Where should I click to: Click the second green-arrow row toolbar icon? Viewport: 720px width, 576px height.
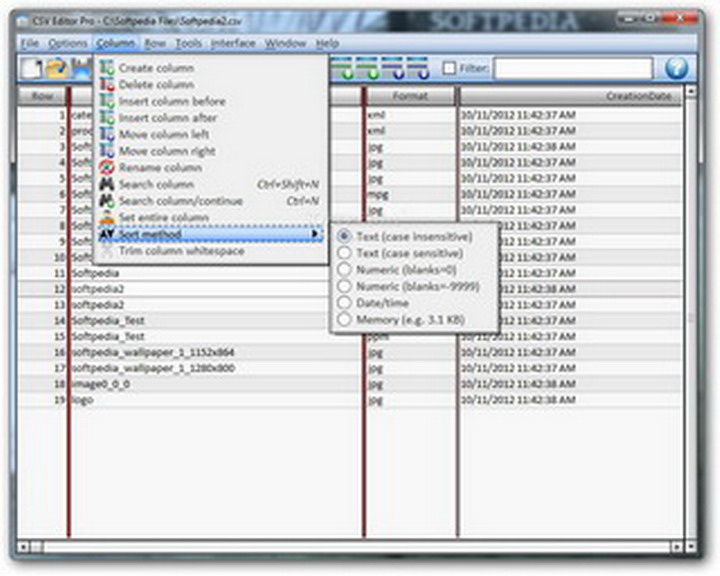[x=368, y=68]
